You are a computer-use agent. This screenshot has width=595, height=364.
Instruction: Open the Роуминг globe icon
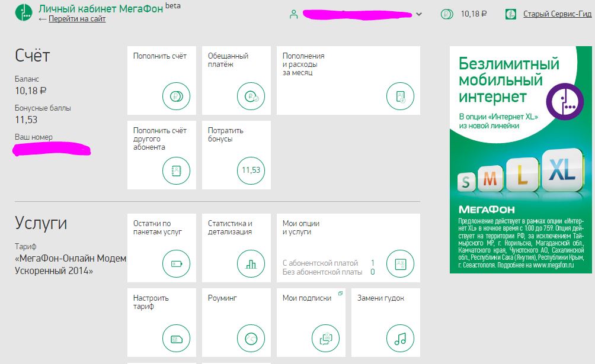251,339
